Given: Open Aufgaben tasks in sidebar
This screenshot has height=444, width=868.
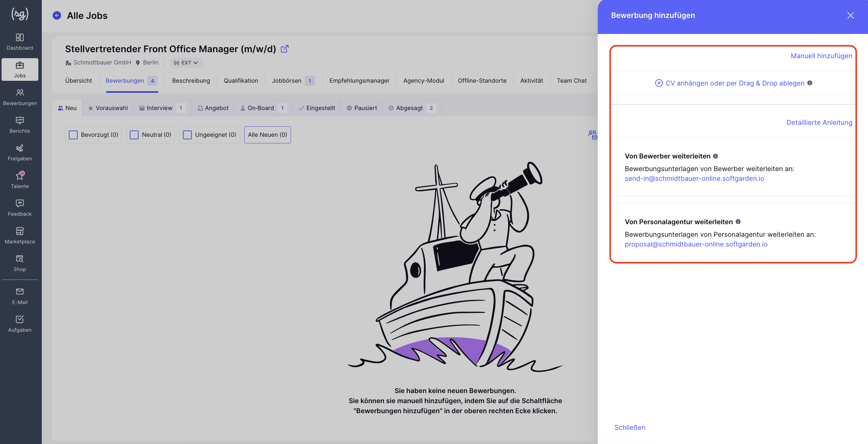Looking at the screenshot, I should click(20, 324).
